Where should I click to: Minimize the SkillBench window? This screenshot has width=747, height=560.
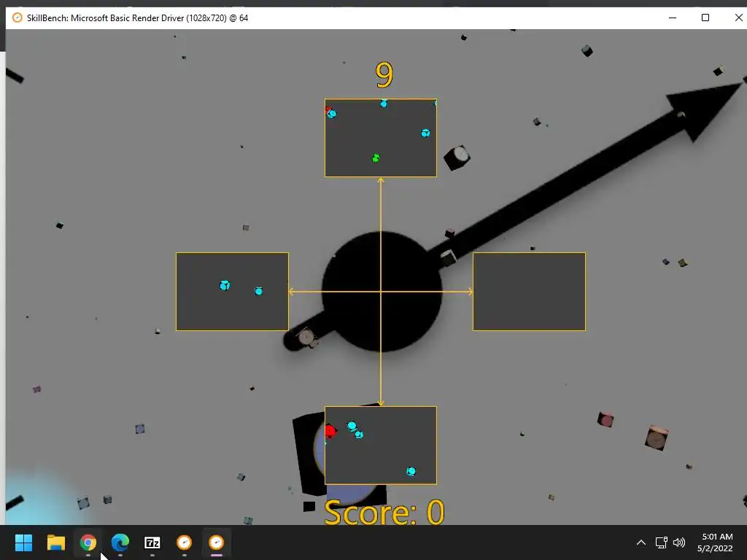(x=673, y=17)
